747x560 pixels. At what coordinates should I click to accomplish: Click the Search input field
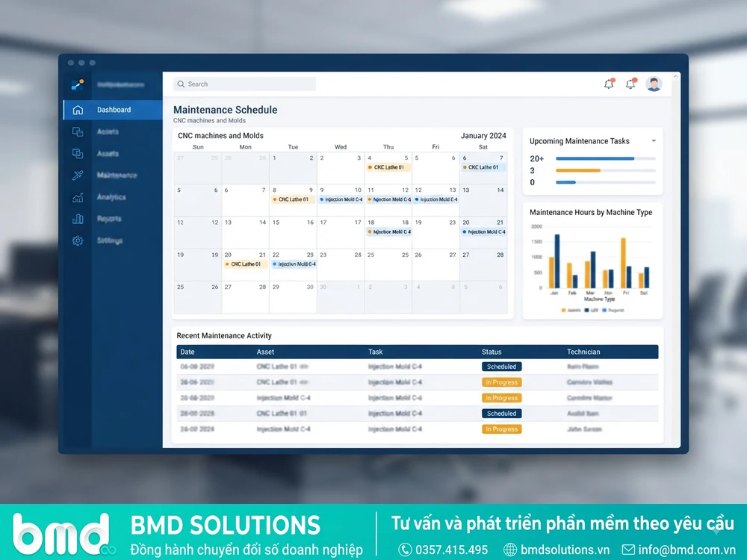click(245, 84)
